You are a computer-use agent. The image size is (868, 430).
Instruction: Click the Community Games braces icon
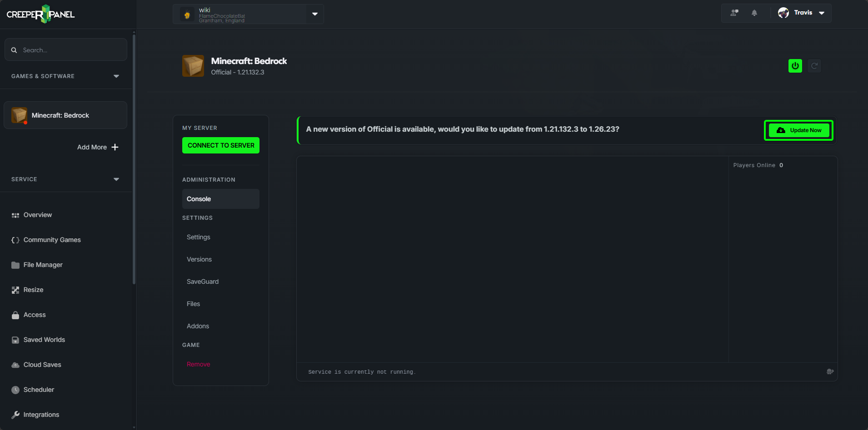(15, 240)
